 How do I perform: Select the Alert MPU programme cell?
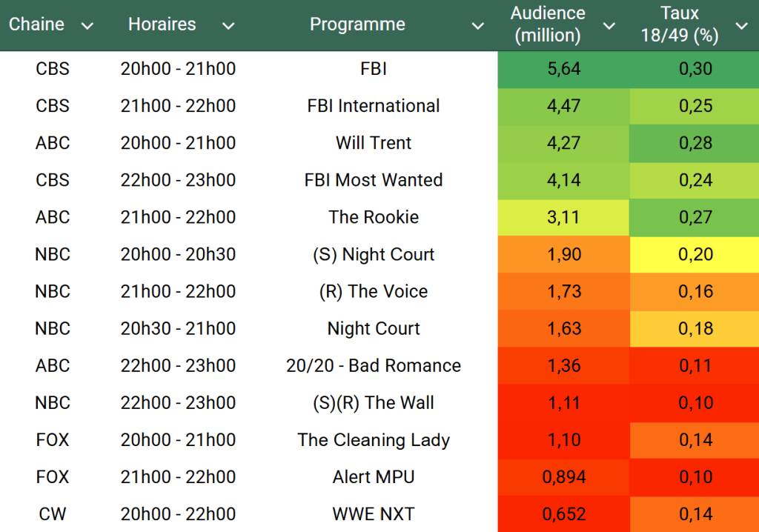click(x=374, y=476)
